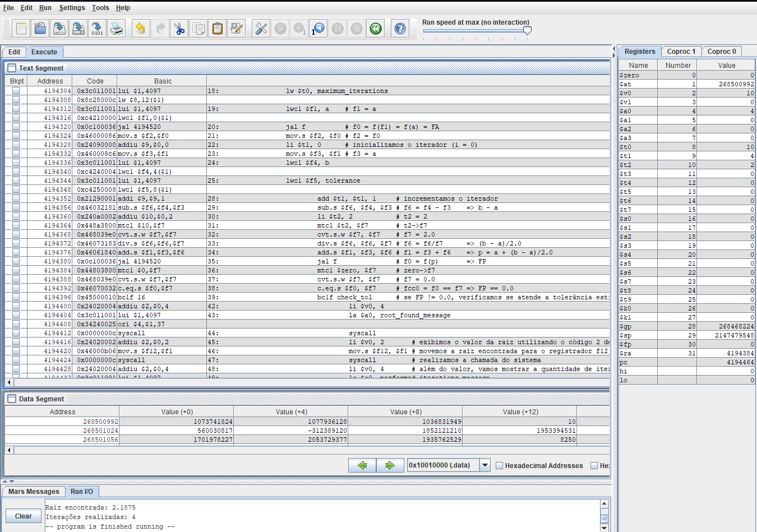Create a new file with the New toolbar icon
This screenshot has width=757, height=532.
pyautogui.click(x=21, y=29)
